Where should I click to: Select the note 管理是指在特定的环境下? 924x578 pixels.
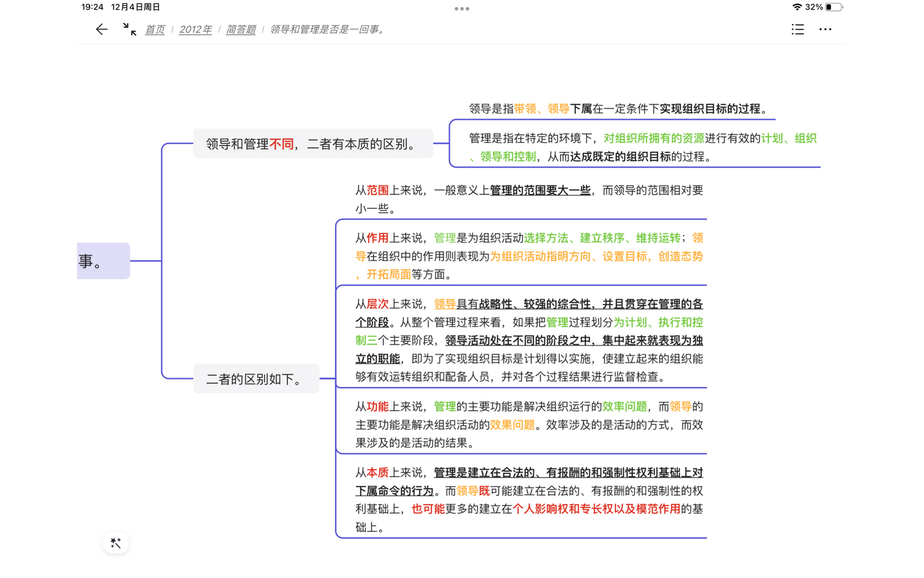click(642, 148)
